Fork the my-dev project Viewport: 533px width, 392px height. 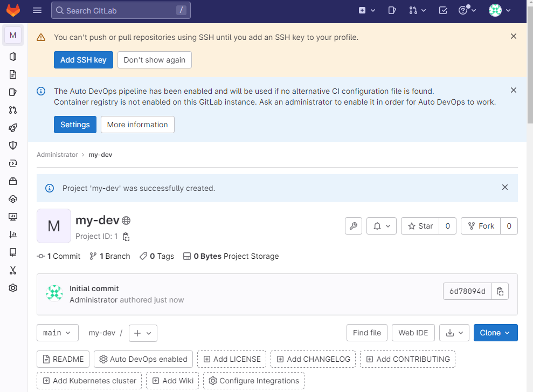pos(481,226)
